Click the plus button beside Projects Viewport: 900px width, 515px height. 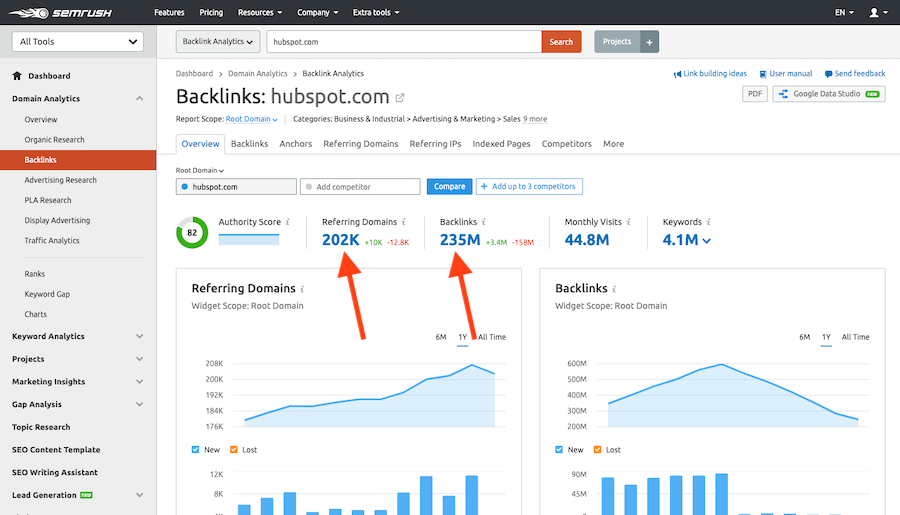tap(649, 42)
